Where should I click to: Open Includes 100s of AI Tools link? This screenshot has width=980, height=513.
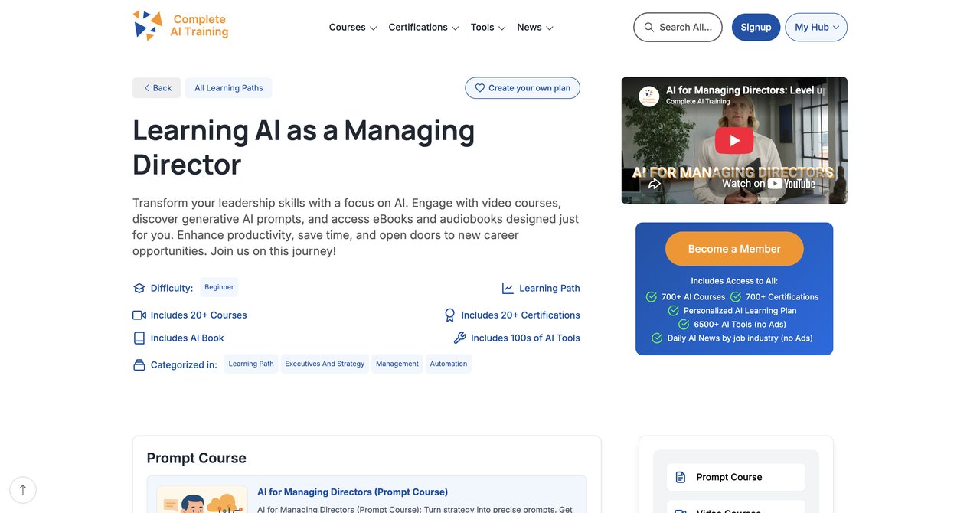[525, 338]
